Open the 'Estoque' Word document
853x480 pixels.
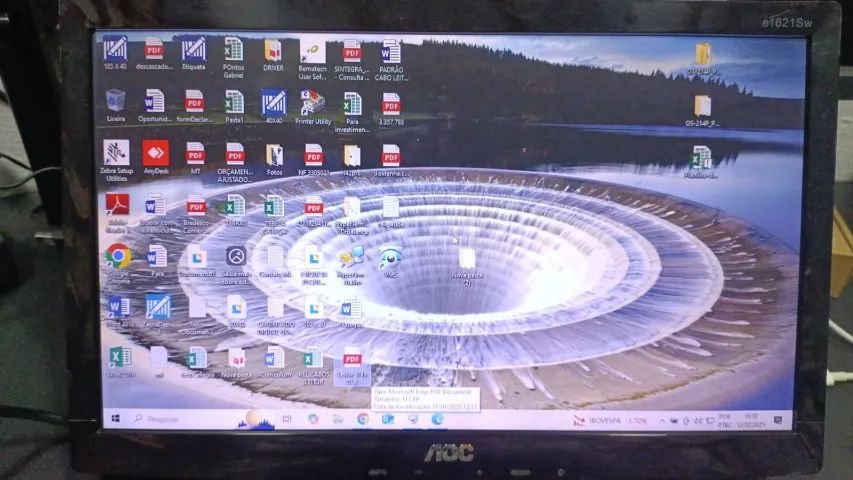point(351,313)
